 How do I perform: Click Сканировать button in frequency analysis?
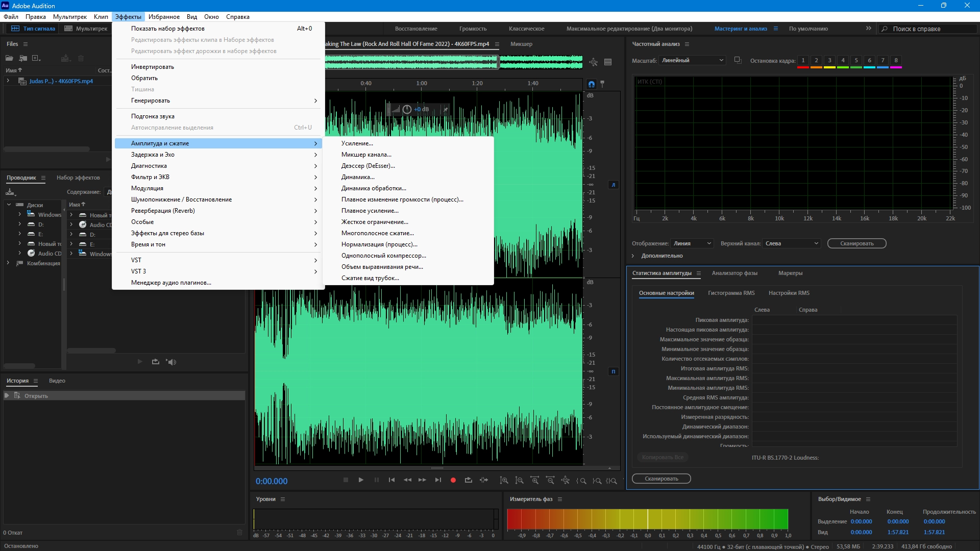point(856,243)
